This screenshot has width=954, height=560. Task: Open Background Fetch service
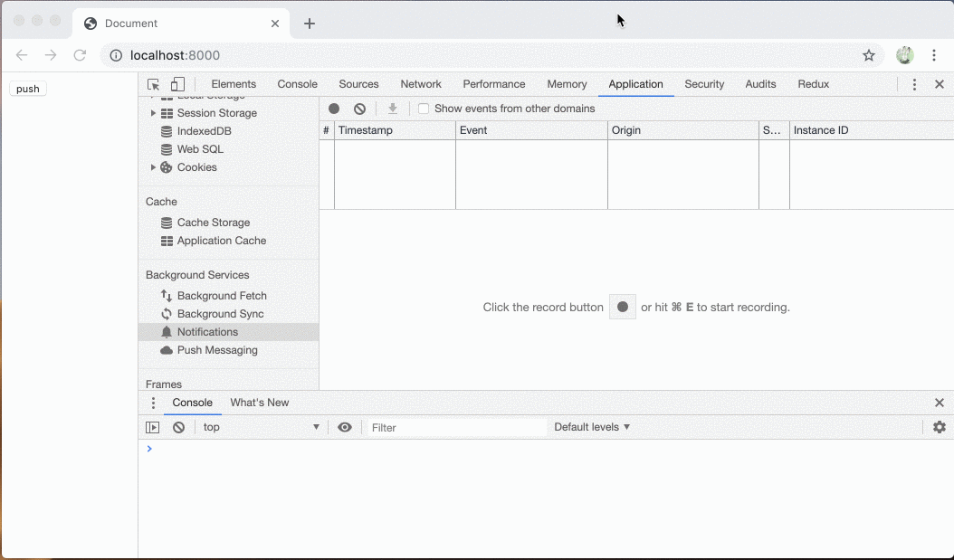click(222, 296)
